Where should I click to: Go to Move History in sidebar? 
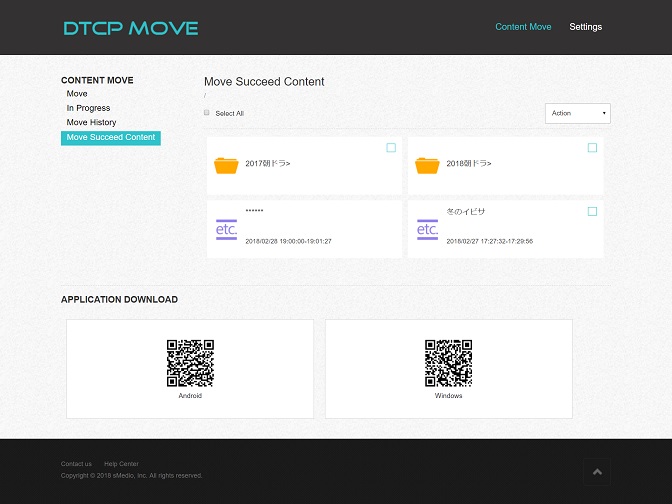(91, 122)
